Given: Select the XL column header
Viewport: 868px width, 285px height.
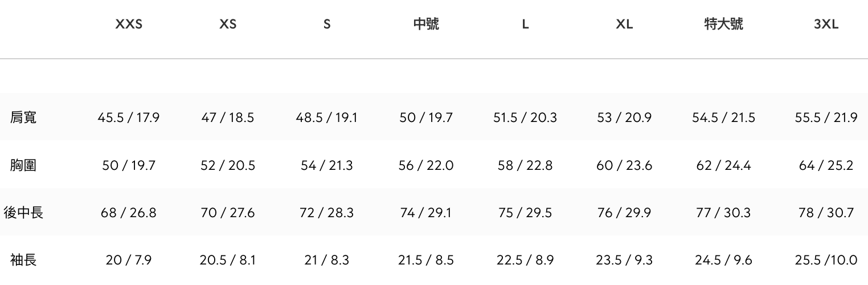Looking at the screenshot, I should click(624, 25).
